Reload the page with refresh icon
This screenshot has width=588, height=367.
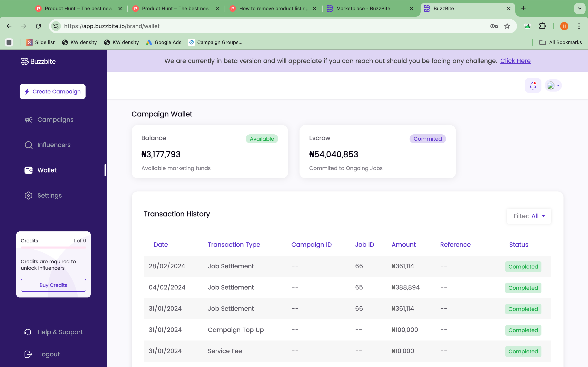coord(38,26)
